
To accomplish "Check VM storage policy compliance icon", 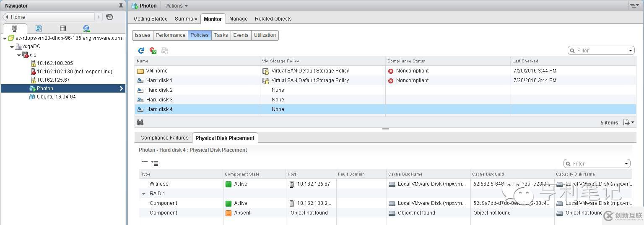I will pyautogui.click(x=153, y=51).
